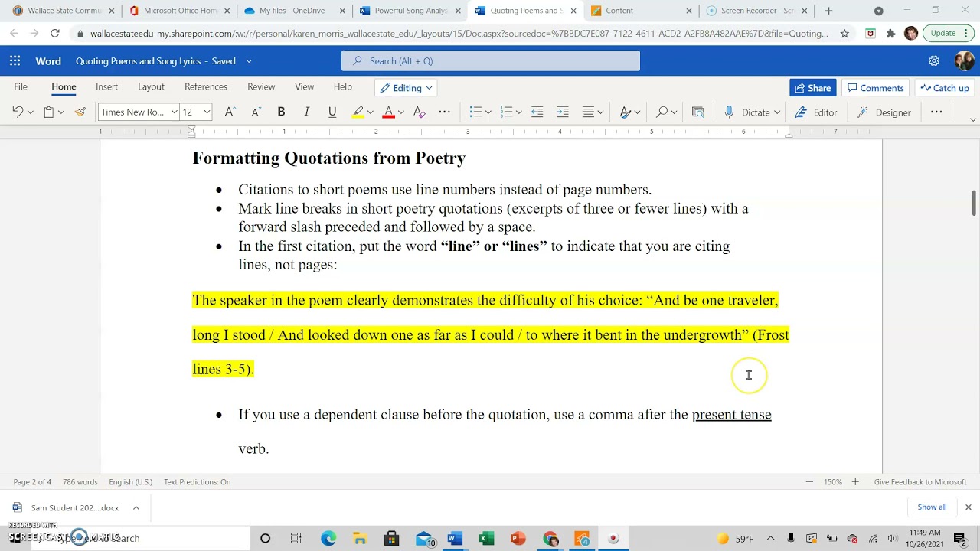The height and width of the screenshot is (551, 980).
Task: Toggle Italic formatting
Action: tap(306, 112)
